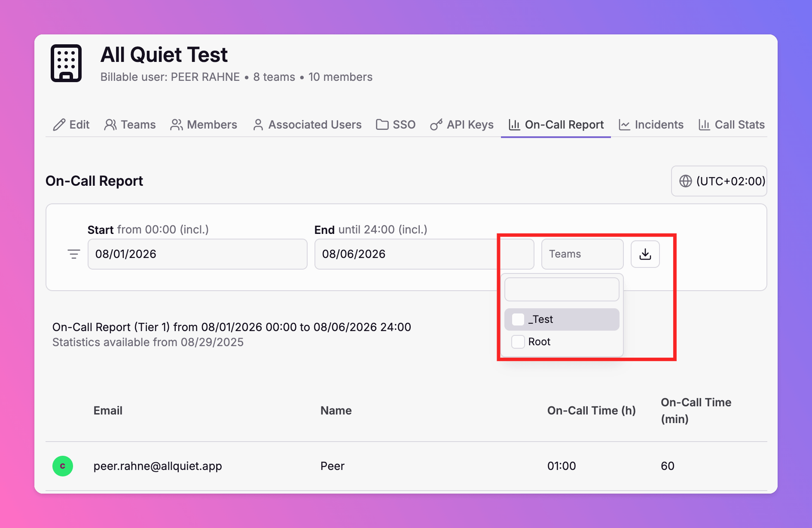
Task: Click On-Call Time (min) column header
Action: click(696, 411)
